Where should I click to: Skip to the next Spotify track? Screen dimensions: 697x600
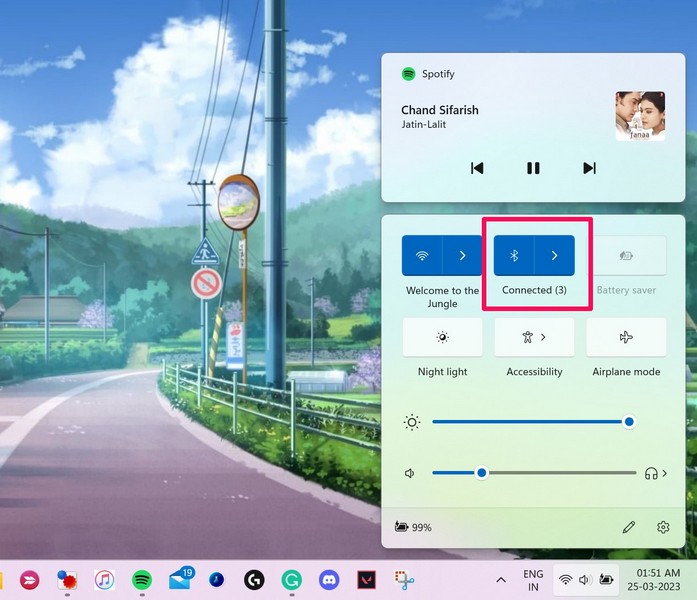coord(589,168)
